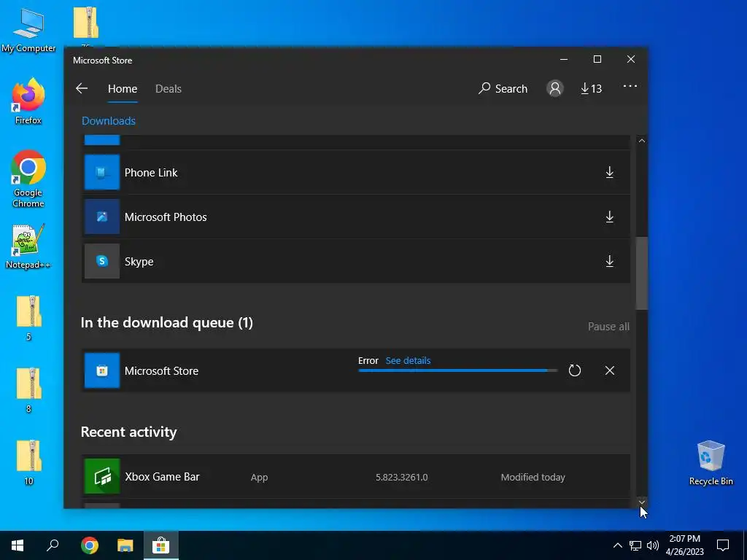Select the Microsoft Photos row label
Screen dimensions: 747x560
pos(166,217)
